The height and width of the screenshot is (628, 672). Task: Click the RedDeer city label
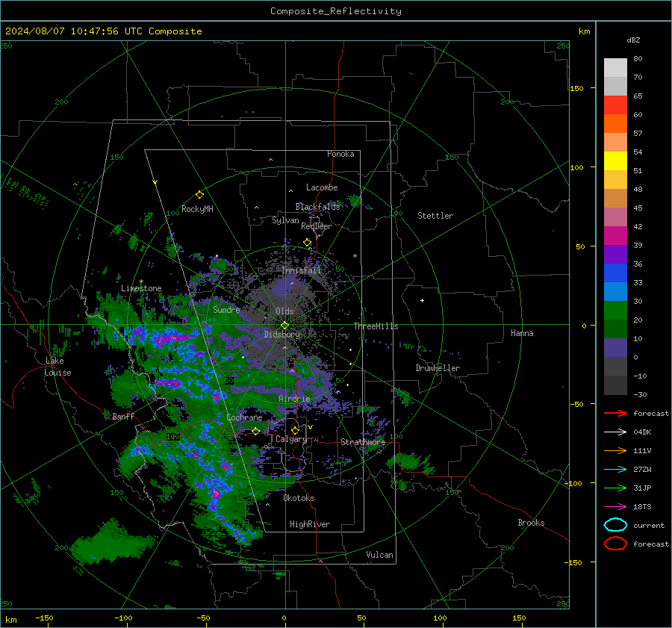pos(317,226)
